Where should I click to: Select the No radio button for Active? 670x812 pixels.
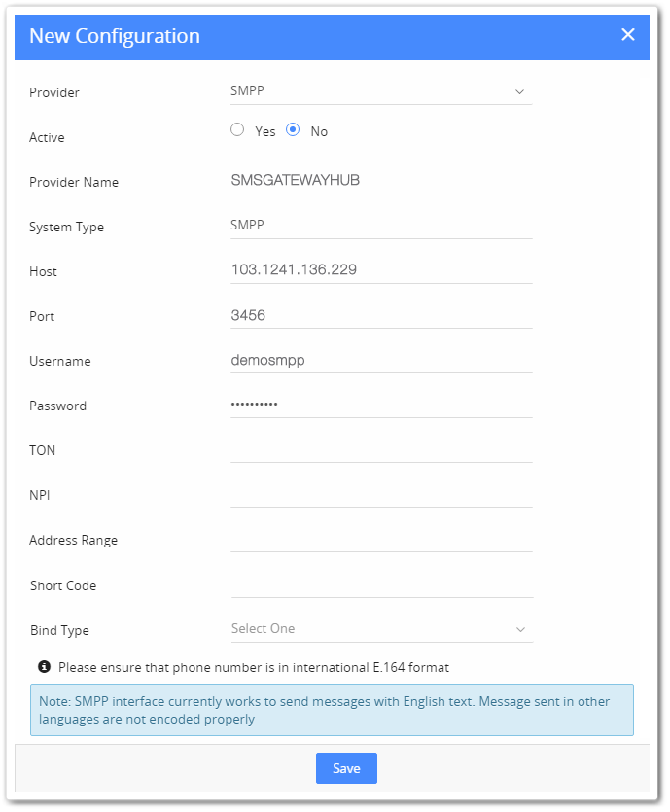293,130
